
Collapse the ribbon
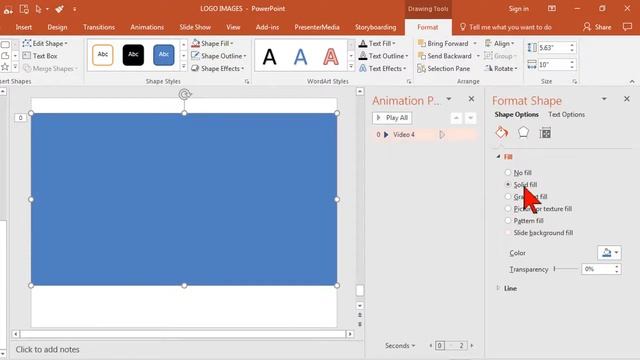(632, 82)
